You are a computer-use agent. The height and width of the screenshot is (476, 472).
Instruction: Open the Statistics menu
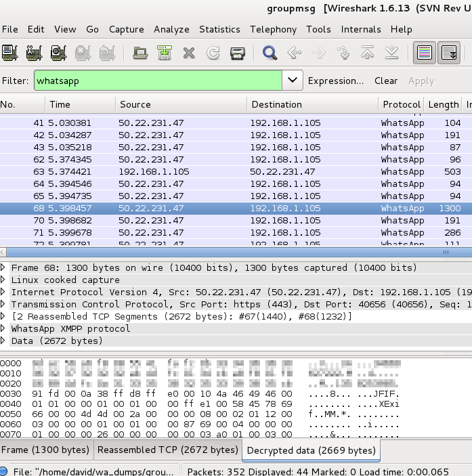[x=219, y=29]
